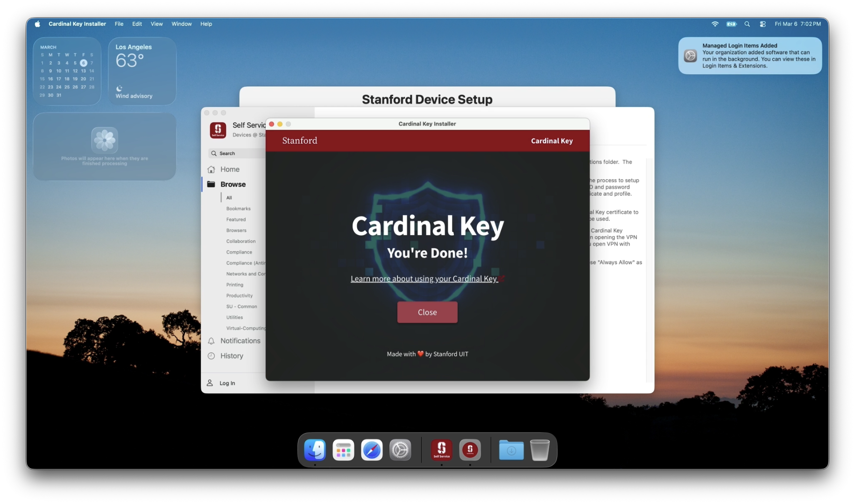The height and width of the screenshot is (504, 855).
Task: Open the Downloads stack in the Dock
Action: (511, 449)
